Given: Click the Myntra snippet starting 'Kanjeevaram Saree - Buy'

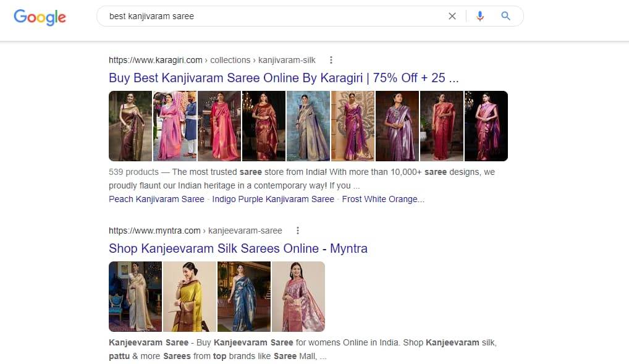Looking at the screenshot, I should (303, 349).
